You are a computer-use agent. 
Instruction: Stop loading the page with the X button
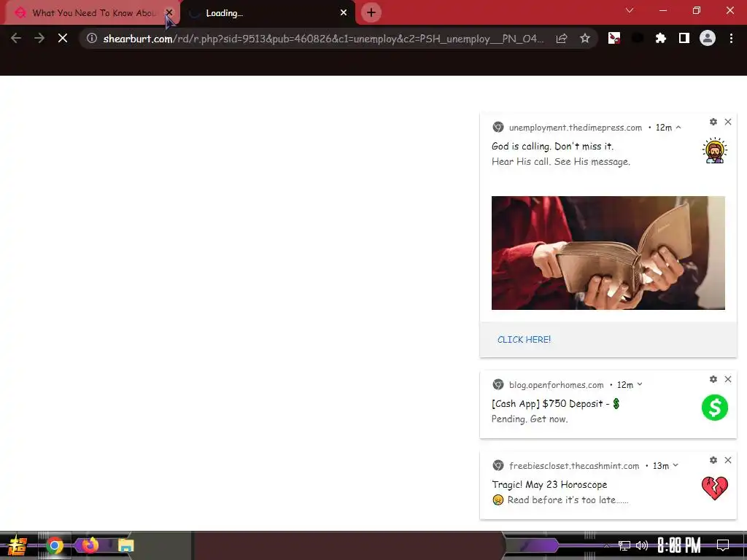pyautogui.click(x=63, y=38)
